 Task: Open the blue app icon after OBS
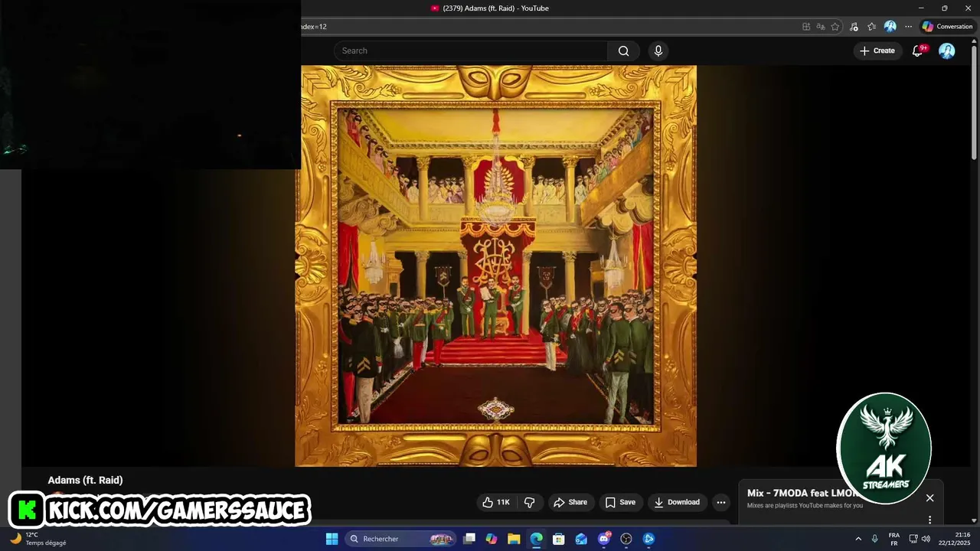coord(648,539)
